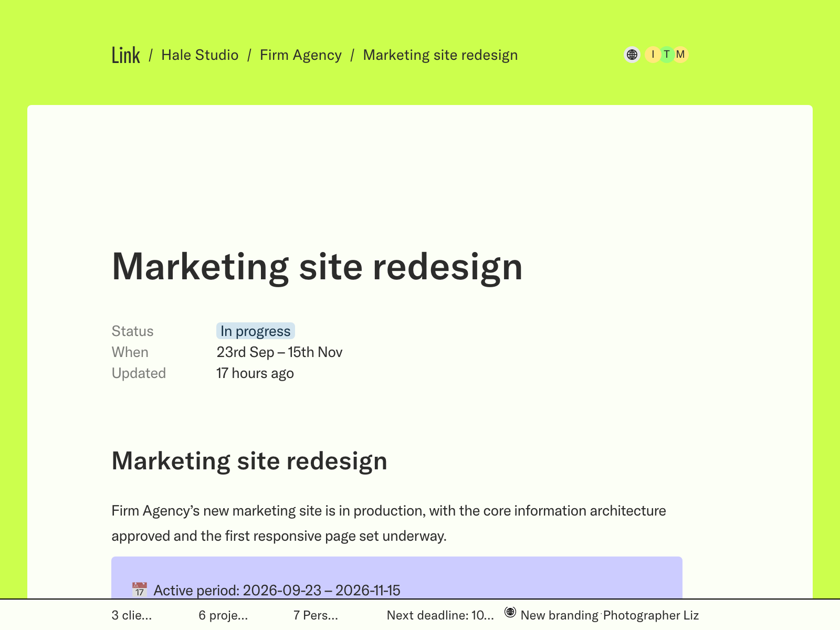The width and height of the screenshot is (840, 630).
Task: Open Firm Agency breadcrumb
Action: pyautogui.click(x=300, y=55)
